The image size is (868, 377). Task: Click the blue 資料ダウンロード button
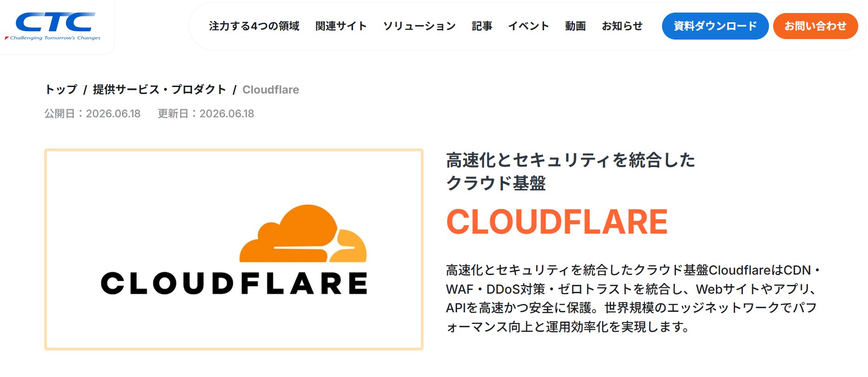pyautogui.click(x=715, y=26)
